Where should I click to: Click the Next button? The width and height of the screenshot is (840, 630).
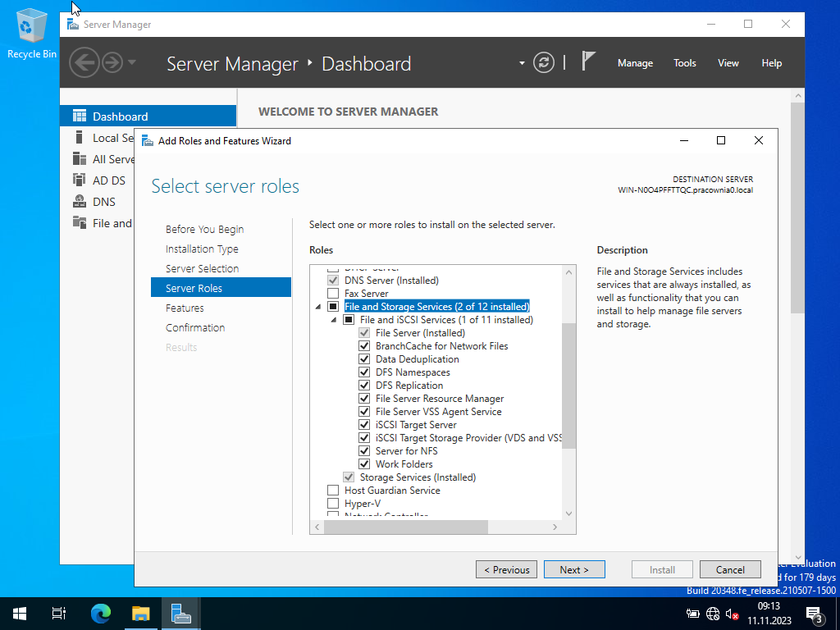click(574, 569)
